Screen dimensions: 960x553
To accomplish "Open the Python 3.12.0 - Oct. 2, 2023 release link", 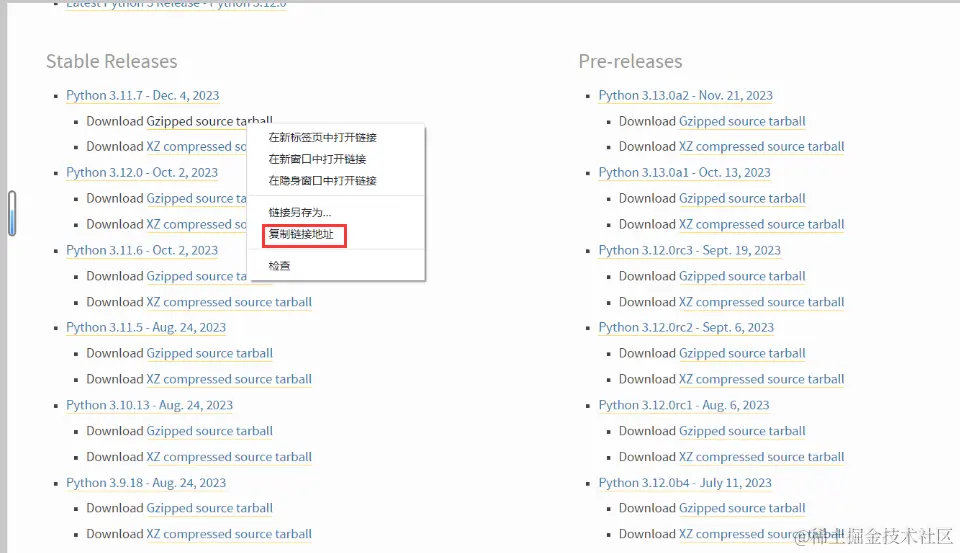I will (x=142, y=173).
